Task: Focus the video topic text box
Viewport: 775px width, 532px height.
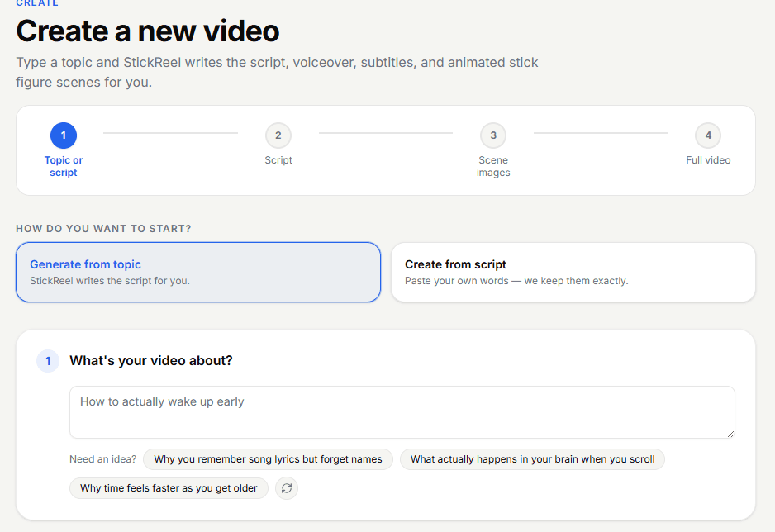Action: [402, 412]
